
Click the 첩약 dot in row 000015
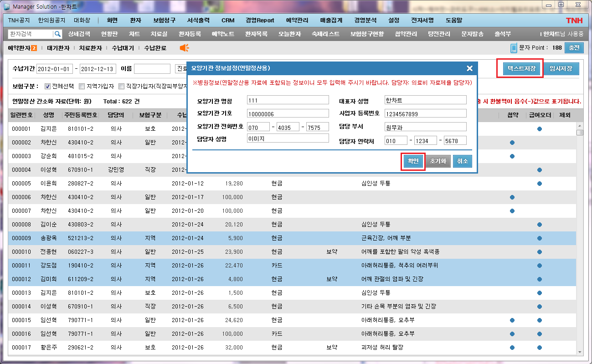click(512, 320)
